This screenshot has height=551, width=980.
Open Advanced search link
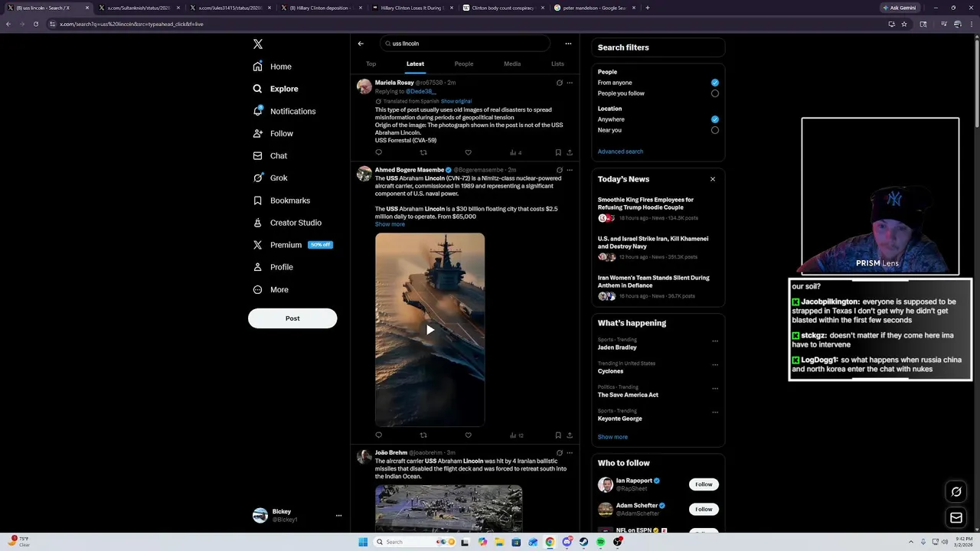(620, 152)
